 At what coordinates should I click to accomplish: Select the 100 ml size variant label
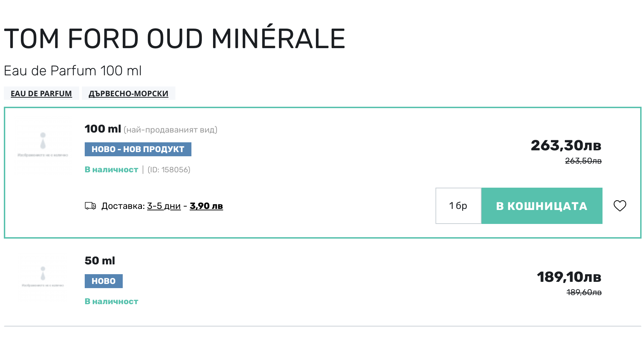[103, 129]
